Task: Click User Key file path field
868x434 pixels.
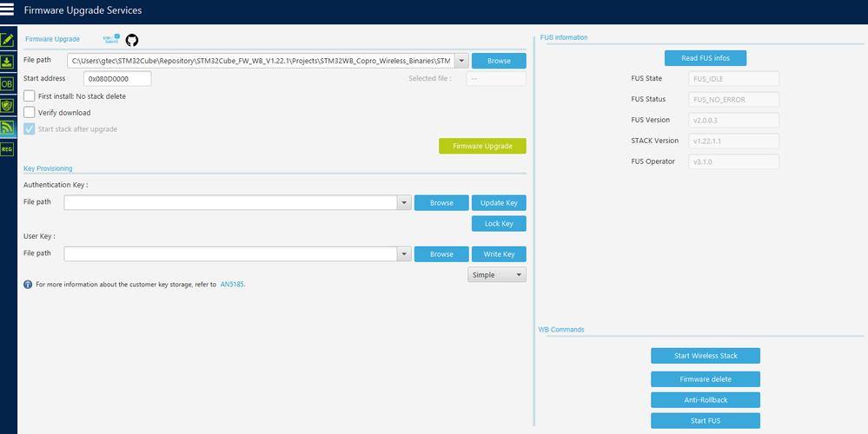Action: tap(231, 254)
